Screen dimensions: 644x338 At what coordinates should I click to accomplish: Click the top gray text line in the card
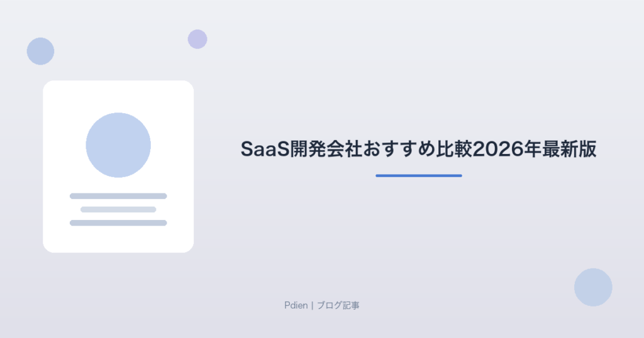coord(118,196)
